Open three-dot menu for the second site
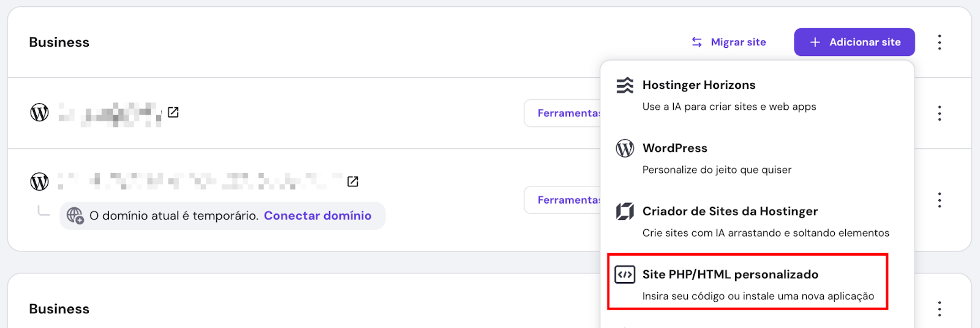The image size is (980, 328). 940,200
